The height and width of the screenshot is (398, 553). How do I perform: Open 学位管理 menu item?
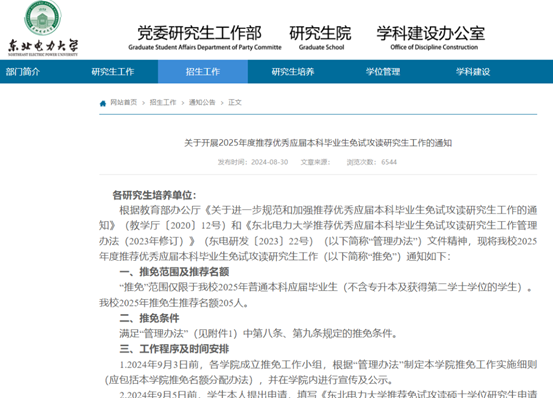383,72
